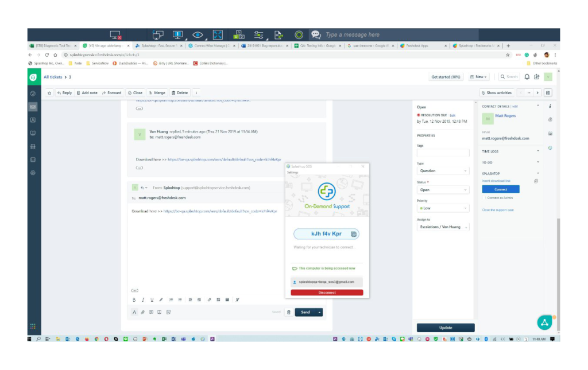Open the Windows Start button on taskbar
The width and height of the screenshot is (588, 370).
[30, 339]
